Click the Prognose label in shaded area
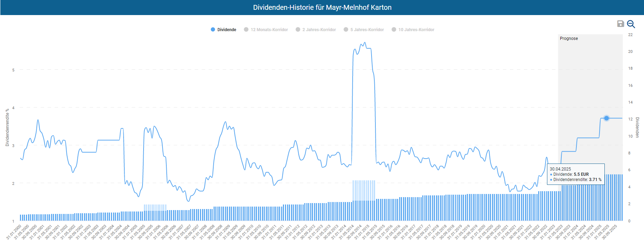Screen dimensions: 644x243 click(x=569, y=39)
